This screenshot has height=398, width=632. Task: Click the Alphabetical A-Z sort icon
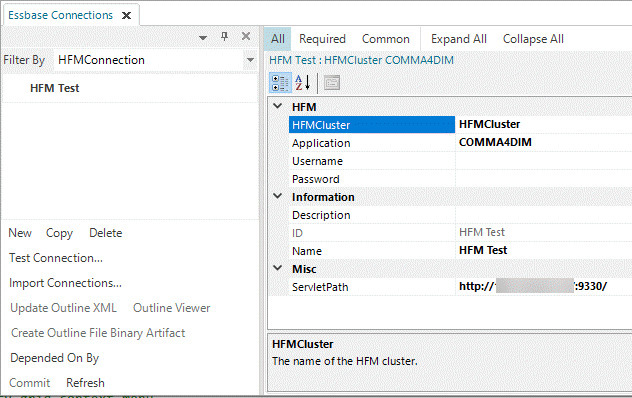coord(302,83)
